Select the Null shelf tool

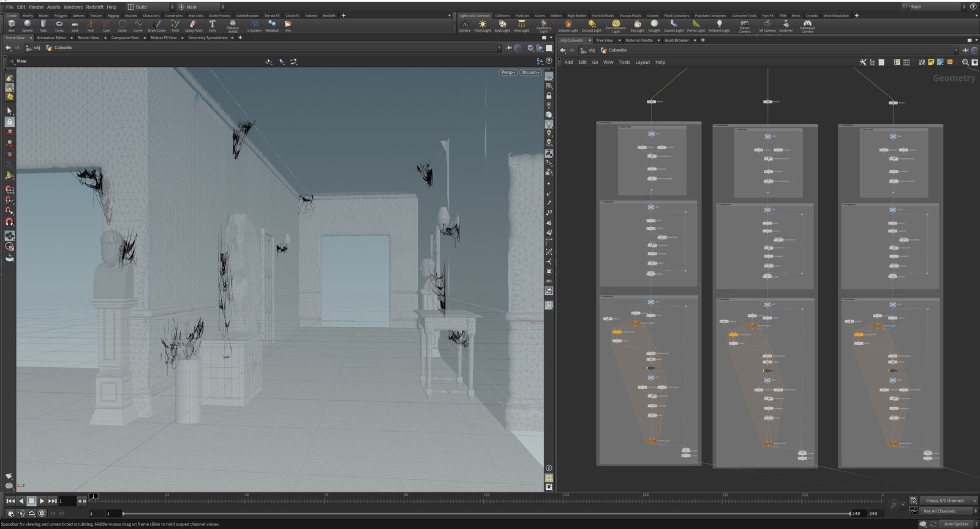click(91, 25)
